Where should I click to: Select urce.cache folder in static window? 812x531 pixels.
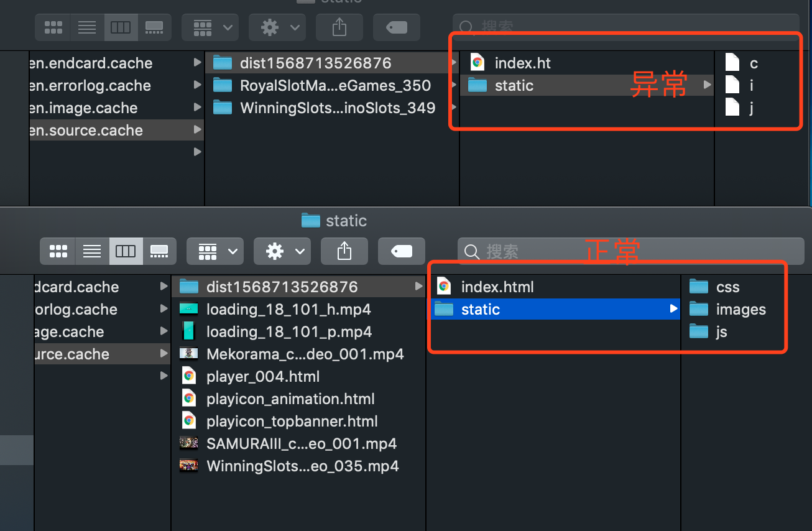pyautogui.click(x=103, y=354)
